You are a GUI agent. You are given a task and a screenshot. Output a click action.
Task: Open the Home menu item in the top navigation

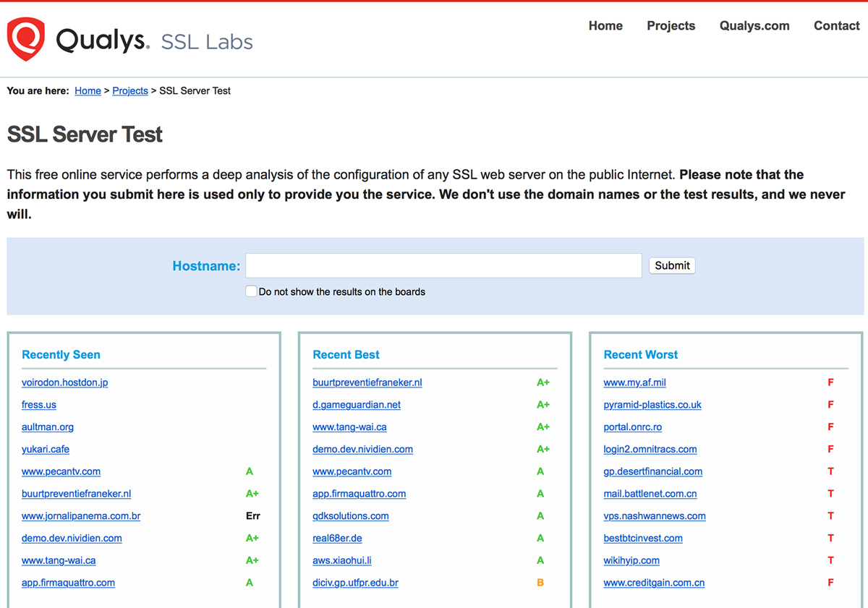click(605, 26)
